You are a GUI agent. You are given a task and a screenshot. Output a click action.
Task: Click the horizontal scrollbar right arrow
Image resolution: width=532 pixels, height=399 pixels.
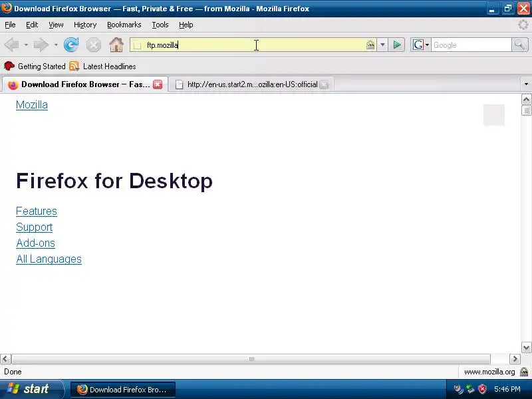coord(515,359)
